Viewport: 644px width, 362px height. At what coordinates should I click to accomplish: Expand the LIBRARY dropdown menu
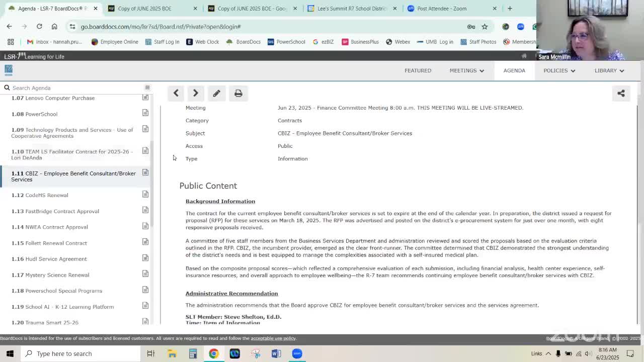point(609,70)
